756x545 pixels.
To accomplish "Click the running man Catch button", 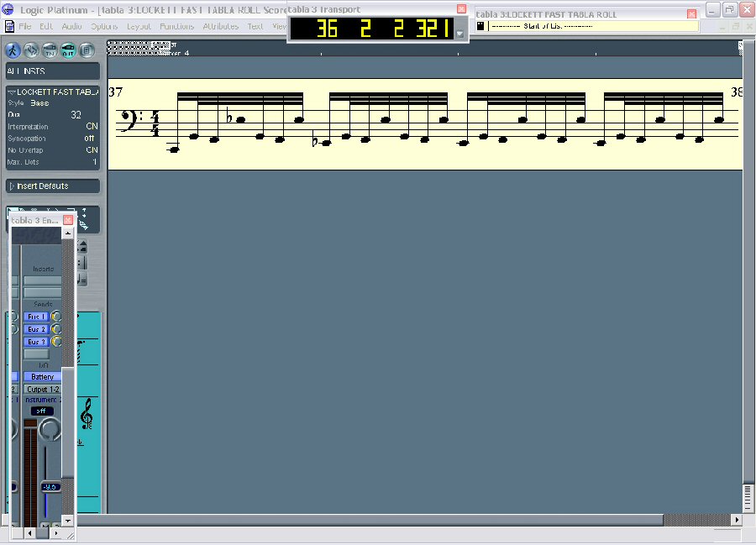I will 13,50.
